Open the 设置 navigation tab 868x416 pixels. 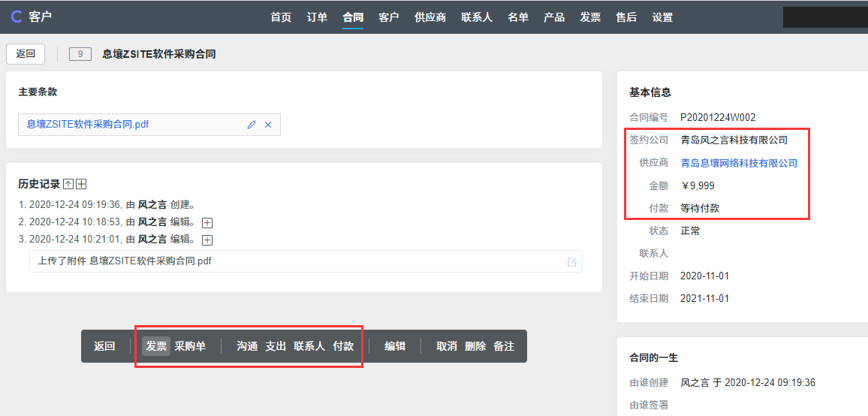click(x=662, y=17)
